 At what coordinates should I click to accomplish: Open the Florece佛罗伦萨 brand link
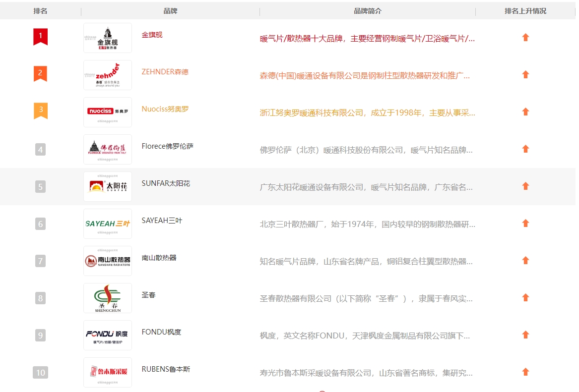tap(167, 146)
